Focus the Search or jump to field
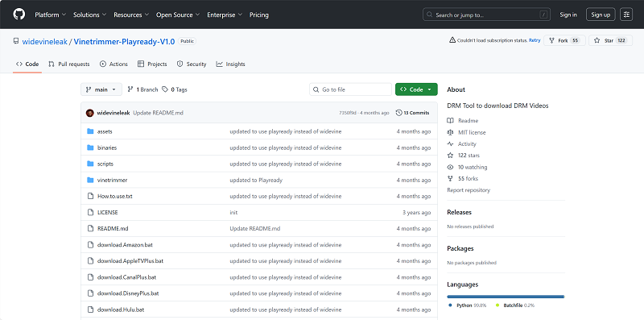The height and width of the screenshot is (320, 644). pos(486,15)
